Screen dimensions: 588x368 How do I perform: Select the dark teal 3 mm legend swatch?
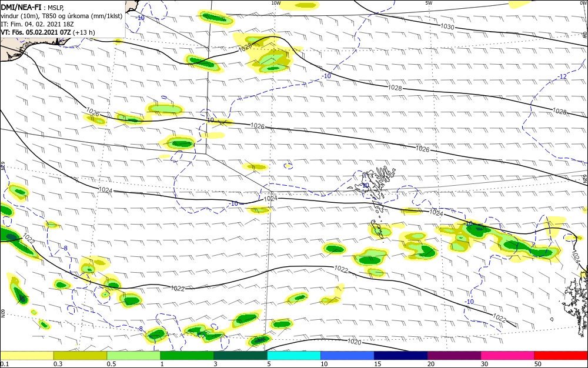coord(240,356)
